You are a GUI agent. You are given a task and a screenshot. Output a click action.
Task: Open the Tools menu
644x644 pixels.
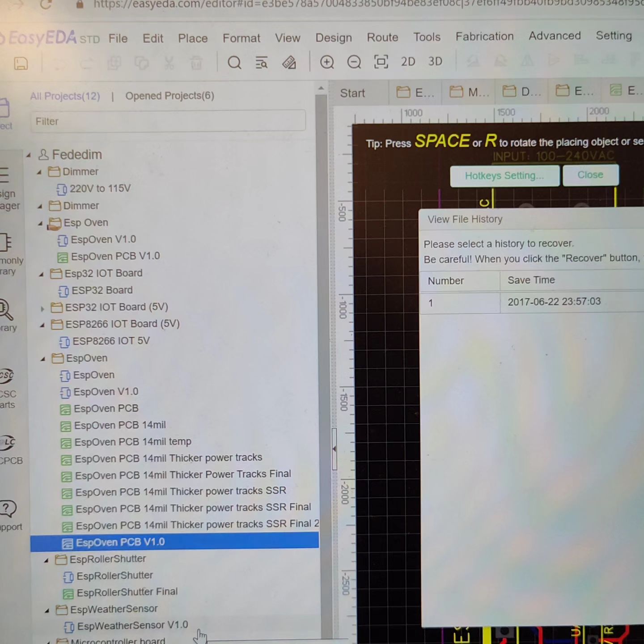click(427, 37)
